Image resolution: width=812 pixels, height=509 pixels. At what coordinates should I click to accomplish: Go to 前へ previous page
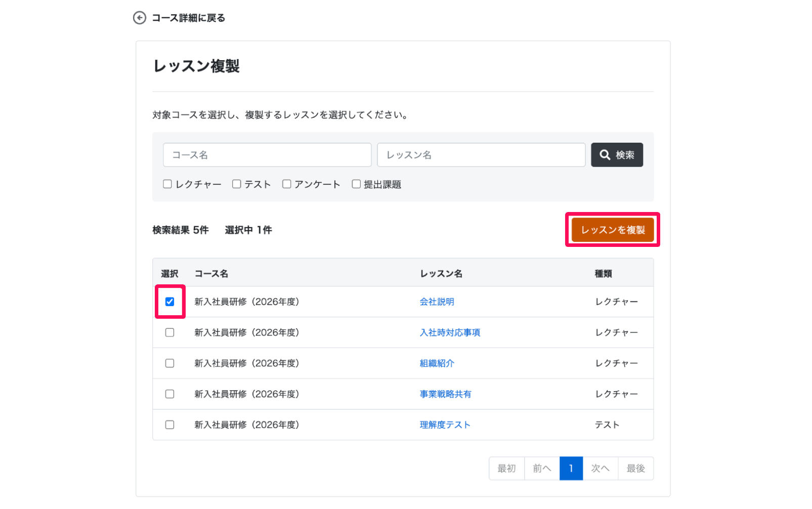(x=542, y=469)
